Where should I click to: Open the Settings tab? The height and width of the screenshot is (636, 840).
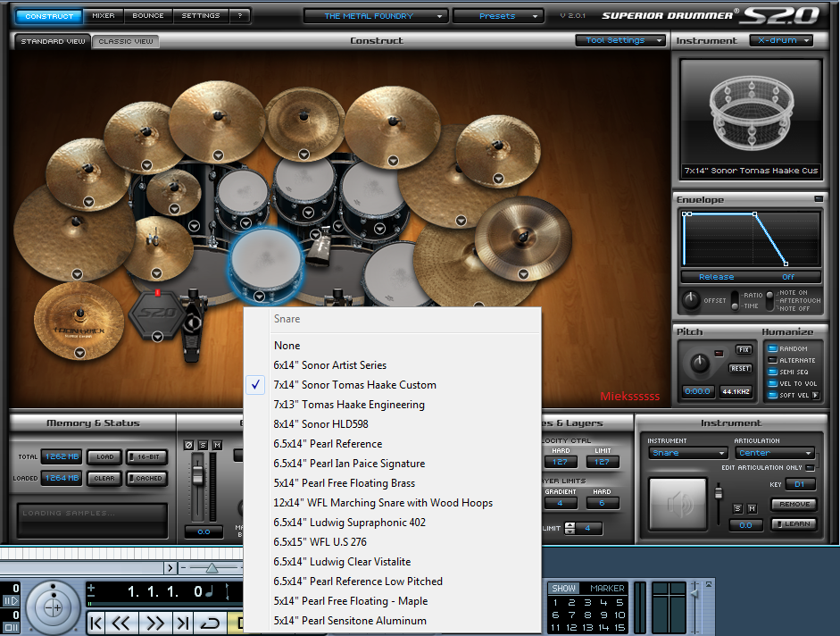pyautogui.click(x=201, y=16)
